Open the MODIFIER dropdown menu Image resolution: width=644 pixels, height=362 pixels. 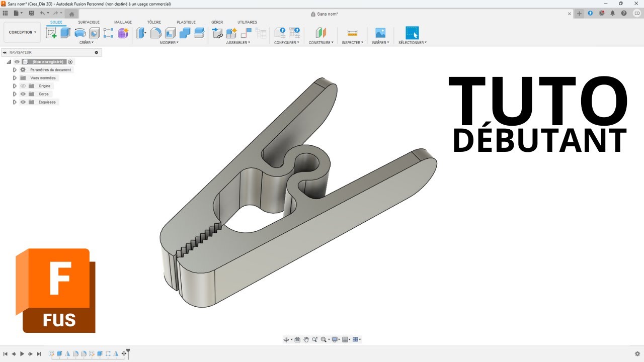point(169,43)
